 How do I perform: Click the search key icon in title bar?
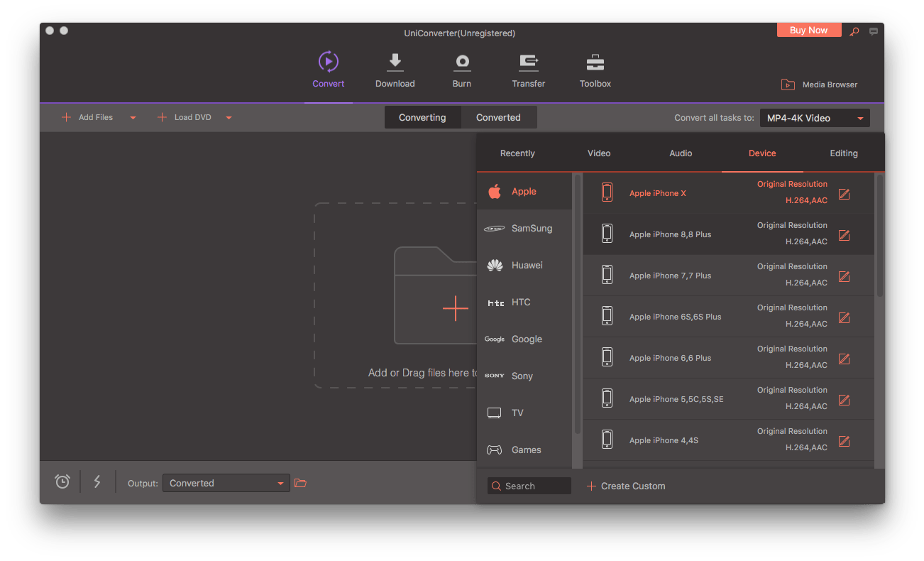[x=854, y=31]
